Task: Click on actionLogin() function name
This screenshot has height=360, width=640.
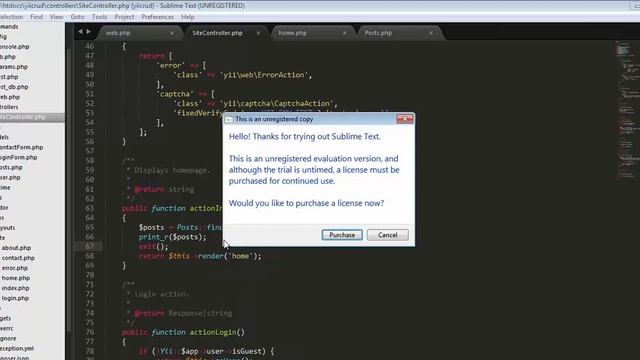Action: [217, 332]
